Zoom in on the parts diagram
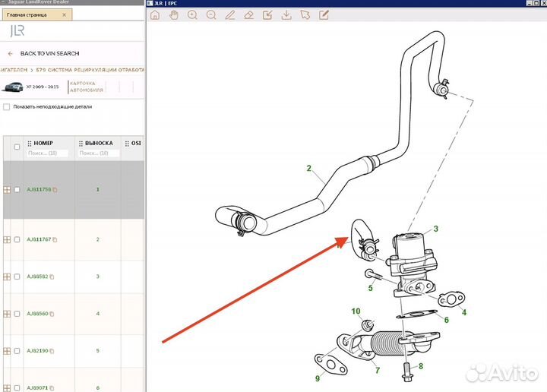The image size is (547, 392). 192,15
